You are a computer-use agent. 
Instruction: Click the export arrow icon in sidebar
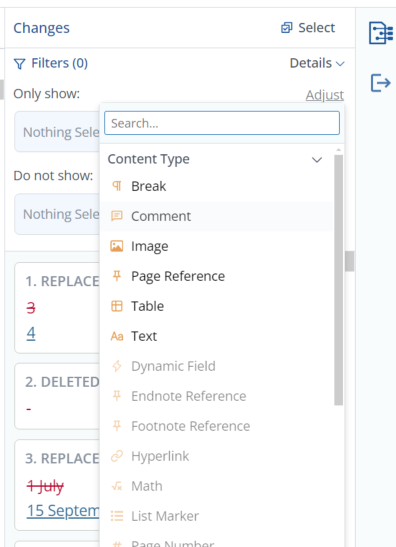tap(380, 83)
